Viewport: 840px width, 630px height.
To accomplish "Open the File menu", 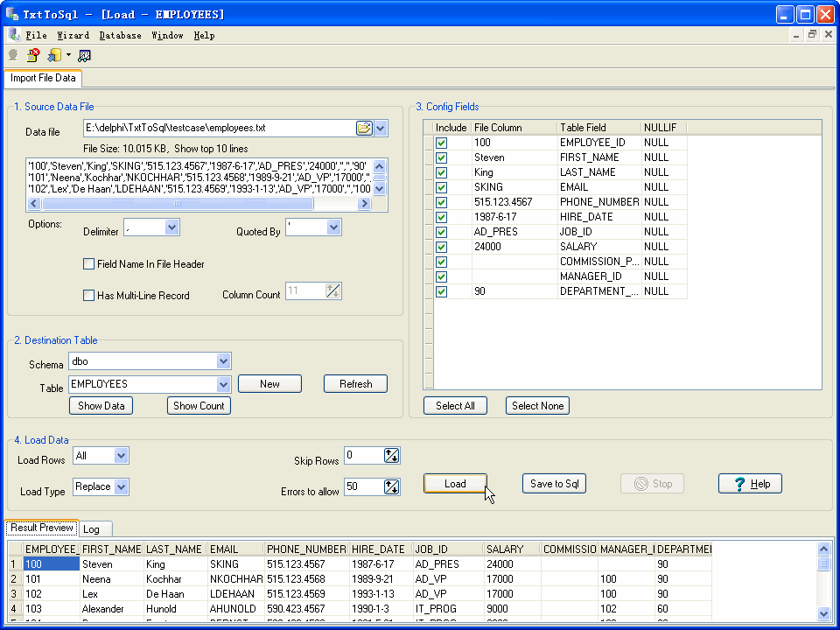I will click(x=37, y=35).
